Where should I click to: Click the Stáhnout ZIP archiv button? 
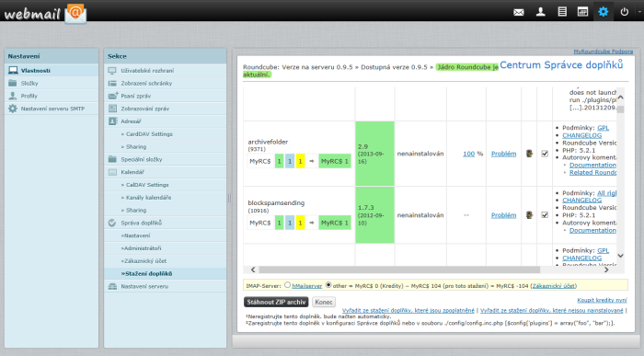click(276, 302)
